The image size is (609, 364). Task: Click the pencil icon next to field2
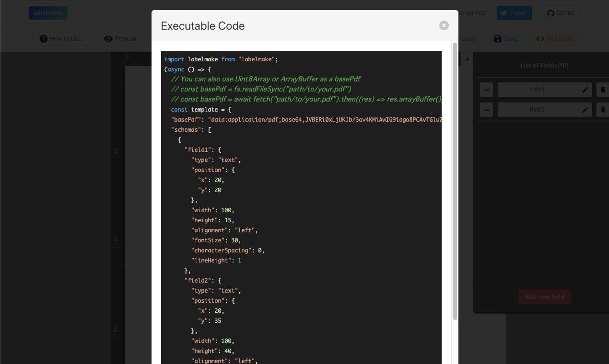coord(585,110)
